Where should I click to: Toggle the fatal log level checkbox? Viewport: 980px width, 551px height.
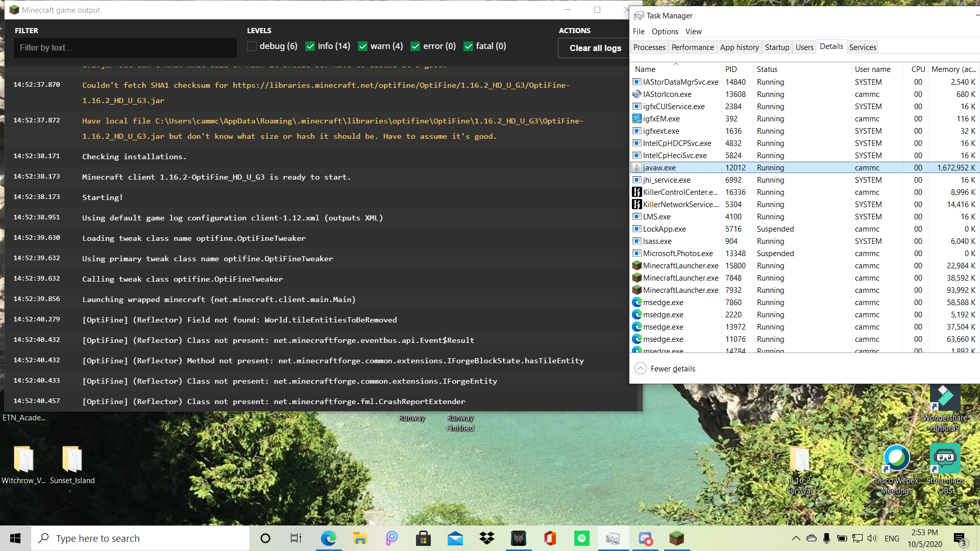[x=468, y=46]
